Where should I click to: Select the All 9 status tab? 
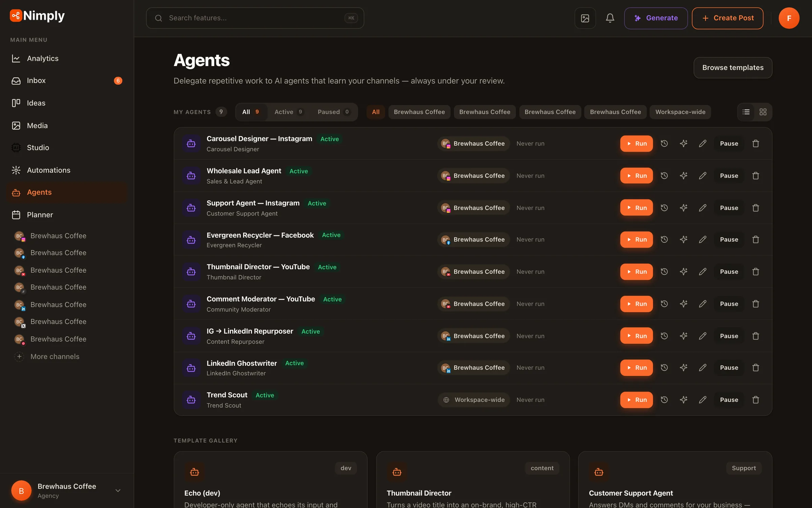251,112
